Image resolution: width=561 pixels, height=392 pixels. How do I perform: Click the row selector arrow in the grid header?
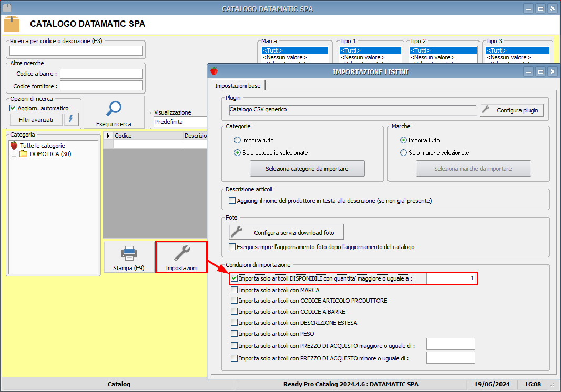[x=108, y=136]
